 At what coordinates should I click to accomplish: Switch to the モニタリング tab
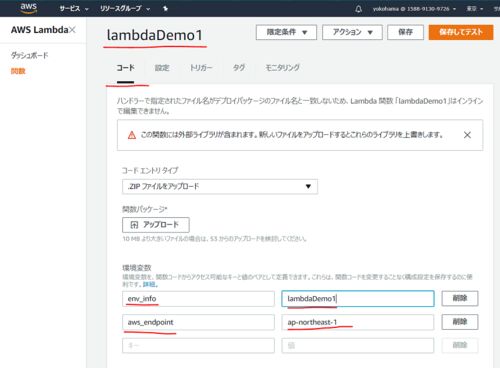(282, 68)
